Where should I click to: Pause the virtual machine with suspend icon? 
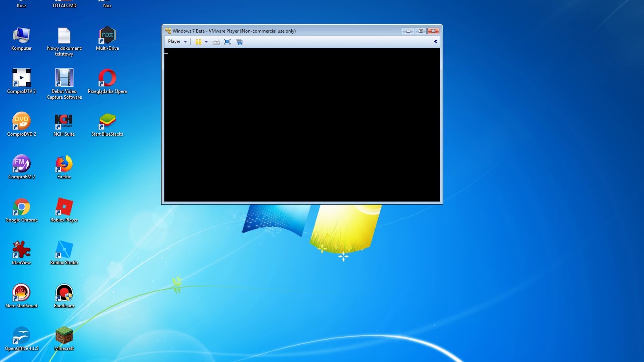[198, 42]
